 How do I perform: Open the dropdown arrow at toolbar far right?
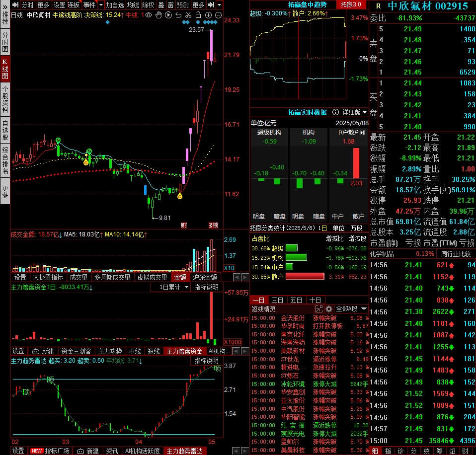220,5
